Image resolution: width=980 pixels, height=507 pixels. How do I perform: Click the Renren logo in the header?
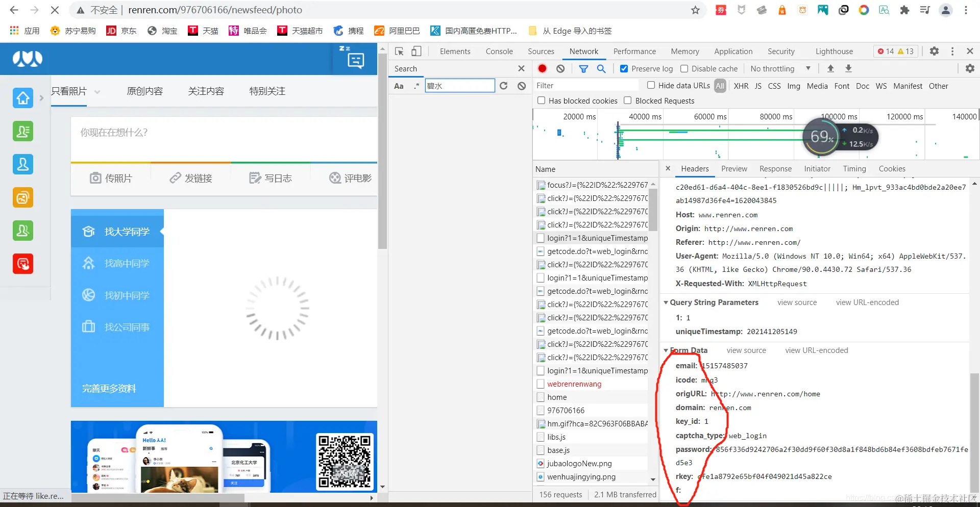coord(28,59)
